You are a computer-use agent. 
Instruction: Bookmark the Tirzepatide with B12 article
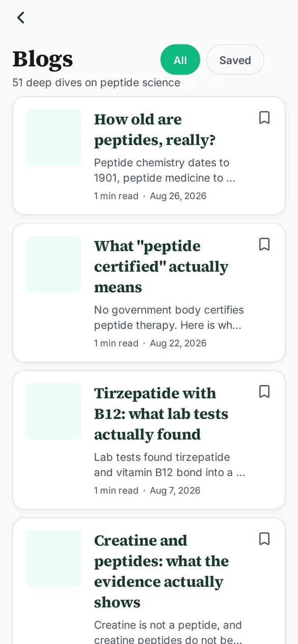(264, 392)
